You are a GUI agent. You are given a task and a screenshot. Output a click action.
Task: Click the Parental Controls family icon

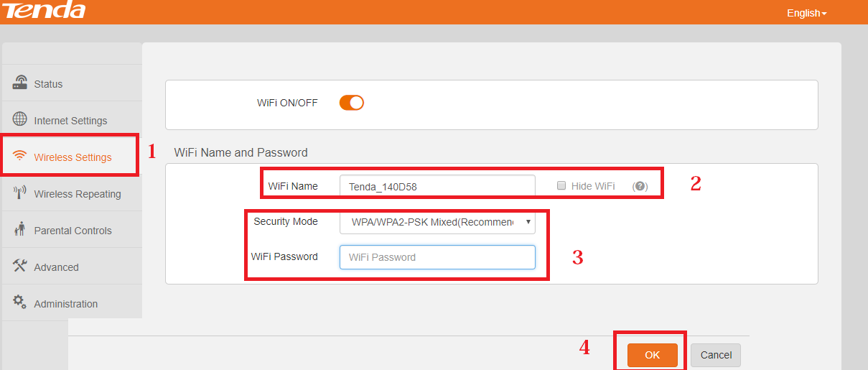tap(20, 229)
